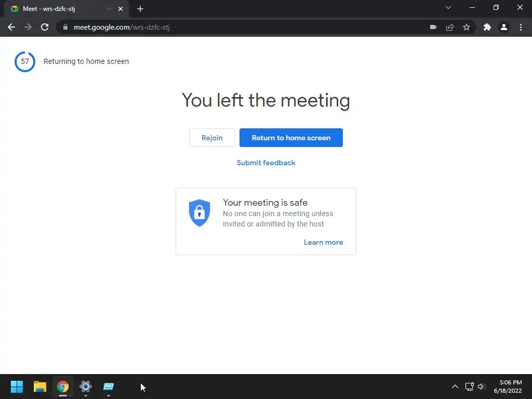
Task: Click the tab audio indicator icon
Action: [x=109, y=9]
